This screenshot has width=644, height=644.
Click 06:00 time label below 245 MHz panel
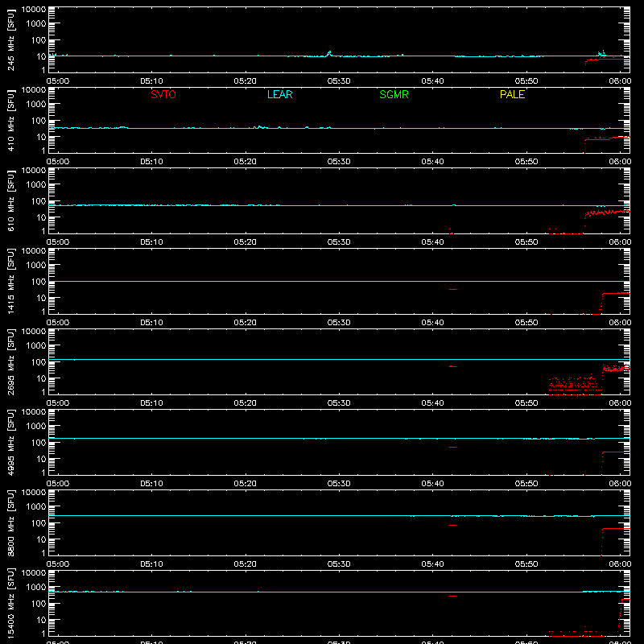620,81
